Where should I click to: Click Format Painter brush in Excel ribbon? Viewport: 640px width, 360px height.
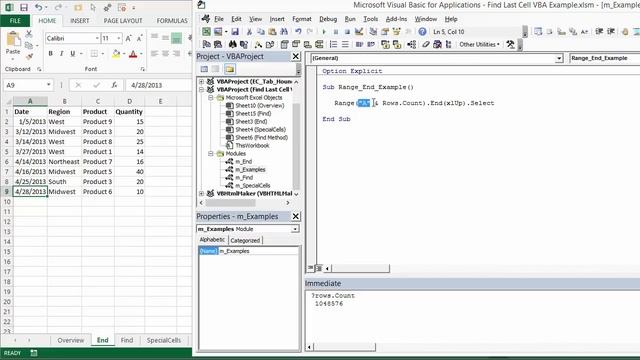(x=29, y=56)
